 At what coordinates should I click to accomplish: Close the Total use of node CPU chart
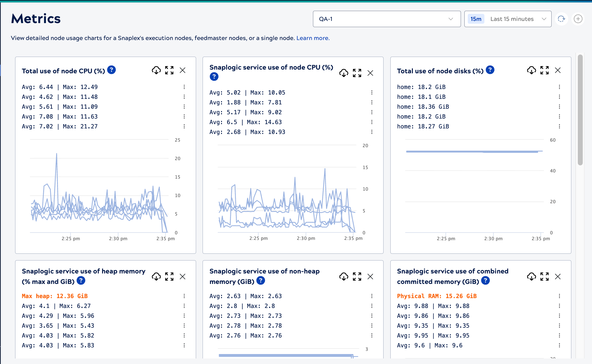point(183,70)
